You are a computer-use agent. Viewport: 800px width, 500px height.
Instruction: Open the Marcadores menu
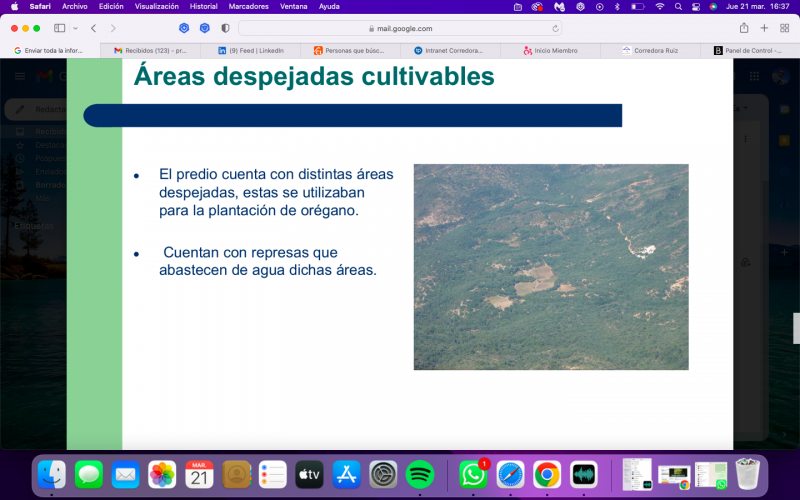[248, 7]
